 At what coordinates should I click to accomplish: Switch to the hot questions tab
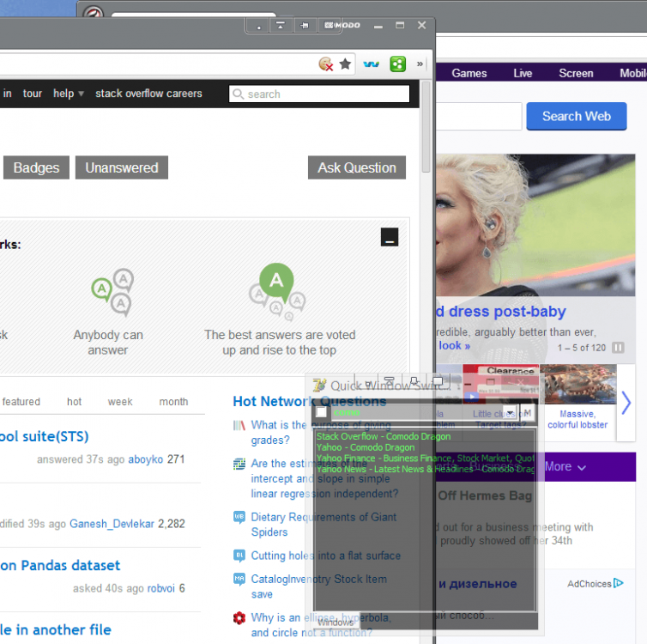(x=75, y=402)
